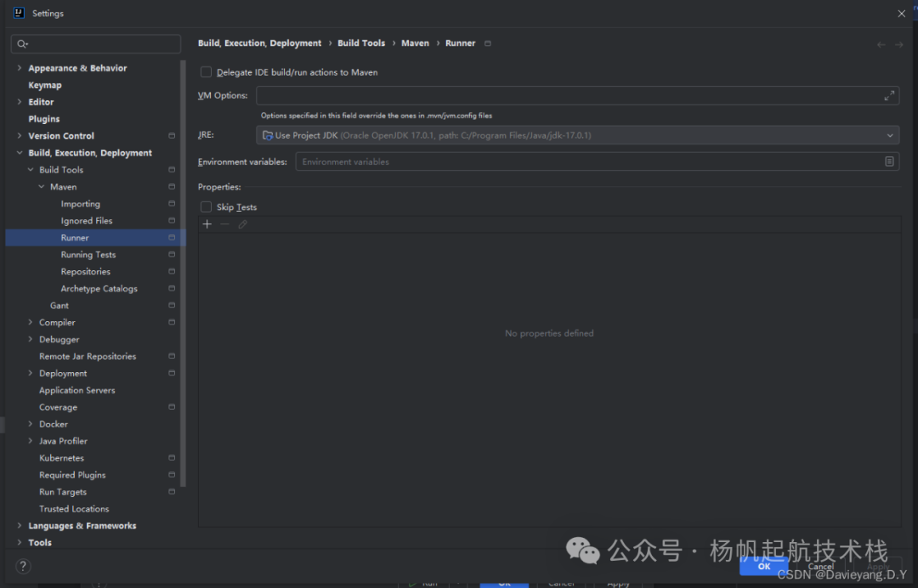This screenshot has width=918, height=588.
Task: Expand the Version Control section
Action: click(20, 136)
